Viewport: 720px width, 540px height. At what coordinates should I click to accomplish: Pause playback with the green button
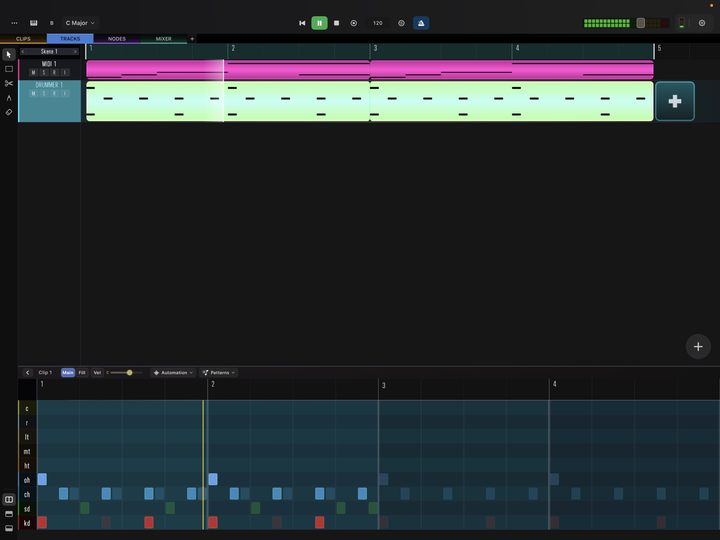click(320, 23)
